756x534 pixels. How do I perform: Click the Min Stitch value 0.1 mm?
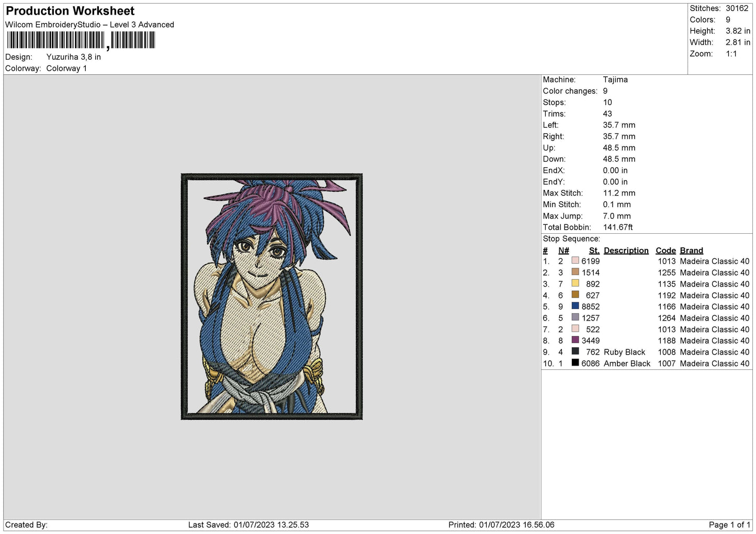coord(617,204)
